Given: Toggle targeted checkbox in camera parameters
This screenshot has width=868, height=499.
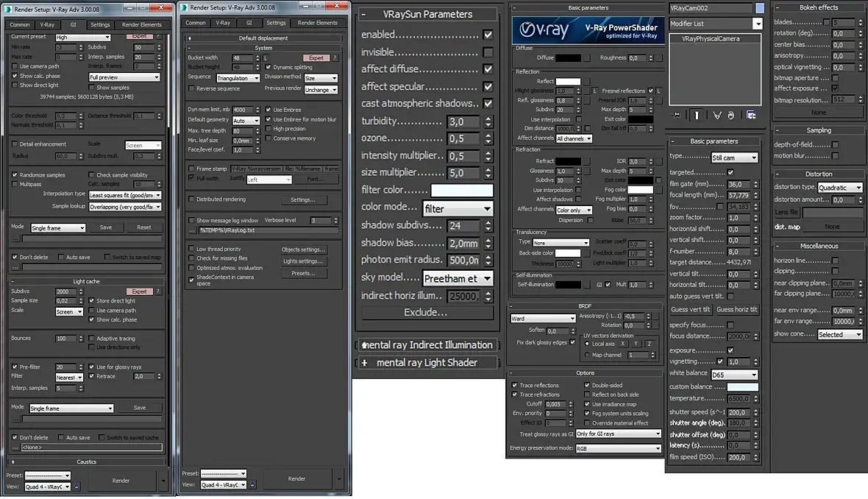Looking at the screenshot, I should pyautogui.click(x=730, y=172).
